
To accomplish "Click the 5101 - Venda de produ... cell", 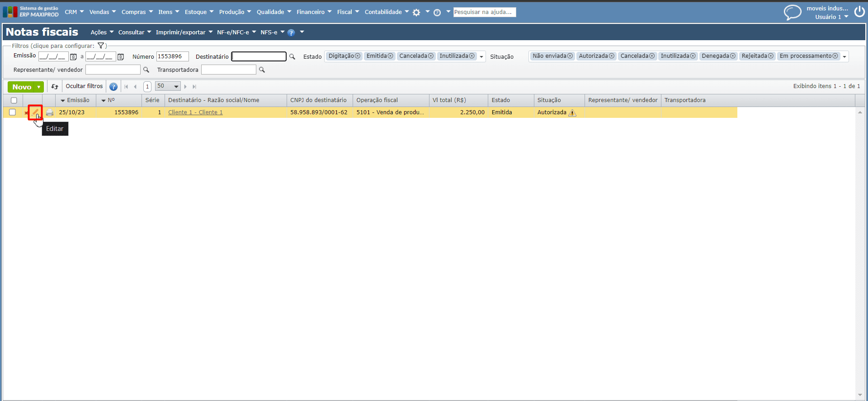I will click(391, 112).
